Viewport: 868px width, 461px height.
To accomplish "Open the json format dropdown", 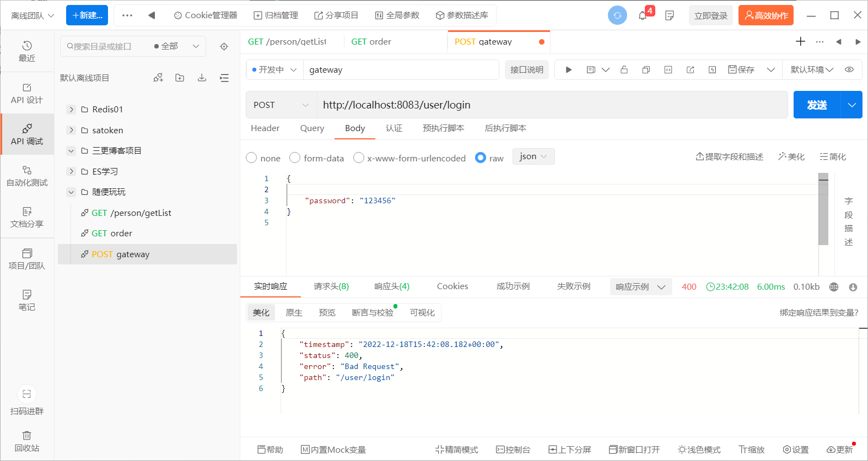I will tap(533, 156).
